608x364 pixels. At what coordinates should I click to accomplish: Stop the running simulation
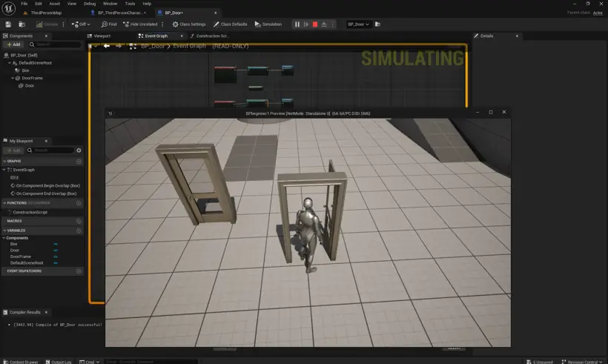315,24
